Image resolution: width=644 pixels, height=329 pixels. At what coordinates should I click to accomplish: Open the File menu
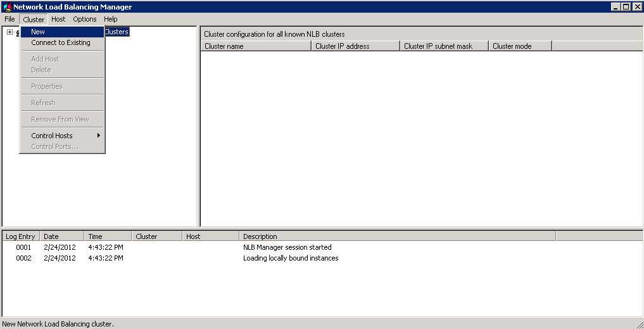(x=10, y=19)
